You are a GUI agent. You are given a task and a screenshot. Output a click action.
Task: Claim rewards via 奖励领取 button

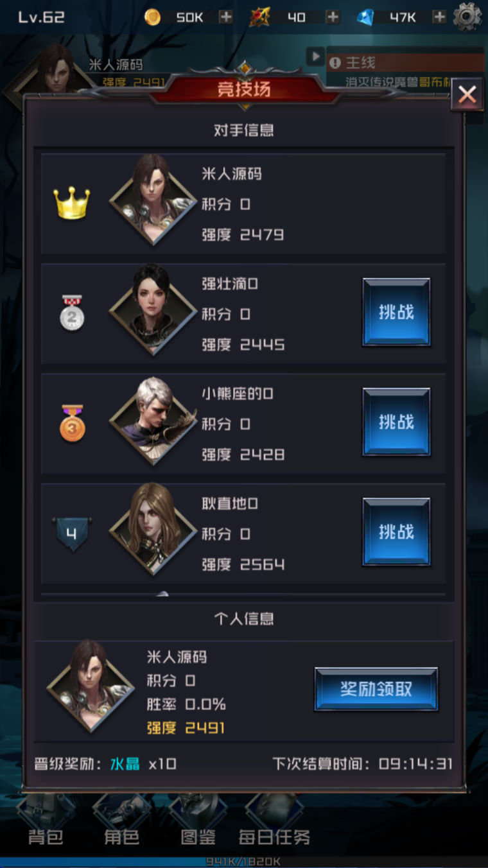[x=376, y=689]
